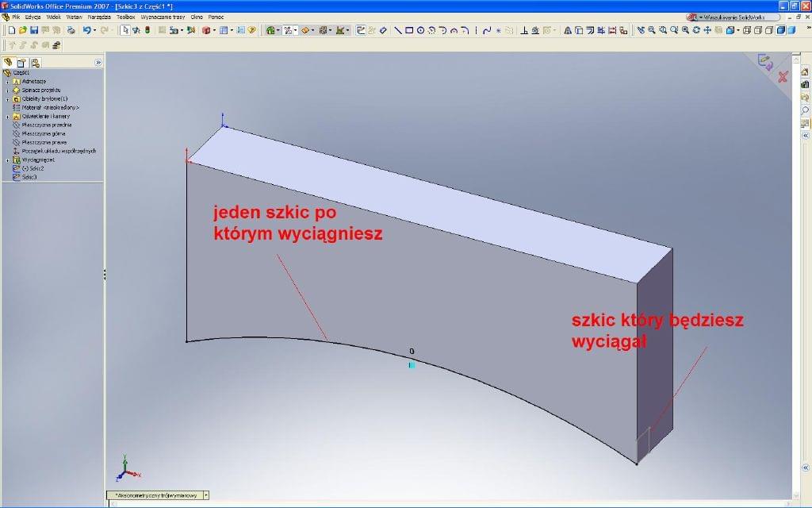
Task: Open the Toolbox menu
Action: pyautogui.click(x=126, y=17)
